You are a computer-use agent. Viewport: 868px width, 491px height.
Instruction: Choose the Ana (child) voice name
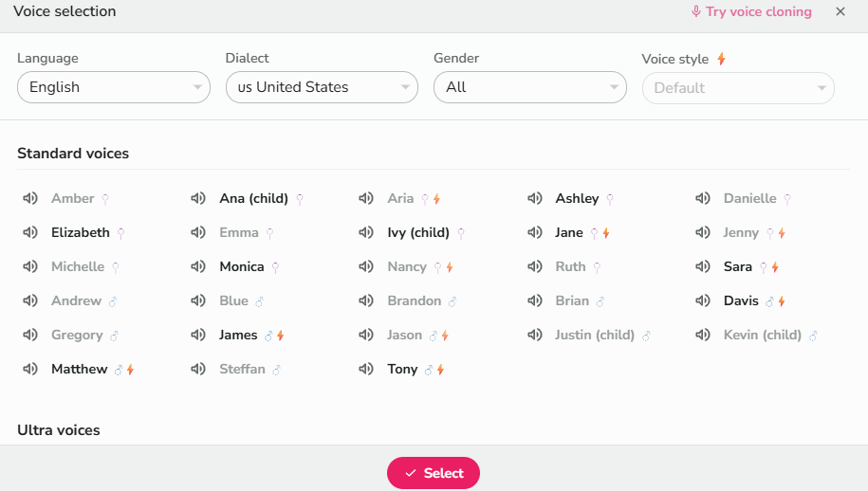point(253,198)
